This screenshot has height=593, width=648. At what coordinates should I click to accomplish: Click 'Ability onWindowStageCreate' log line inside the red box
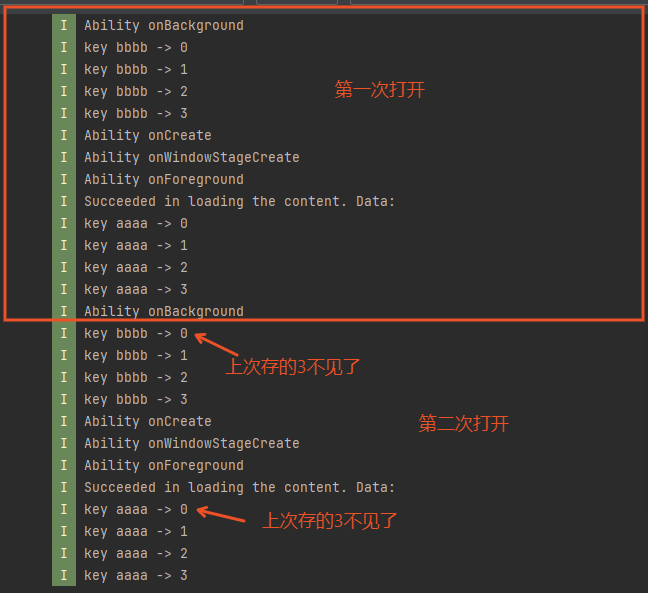pos(192,157)
